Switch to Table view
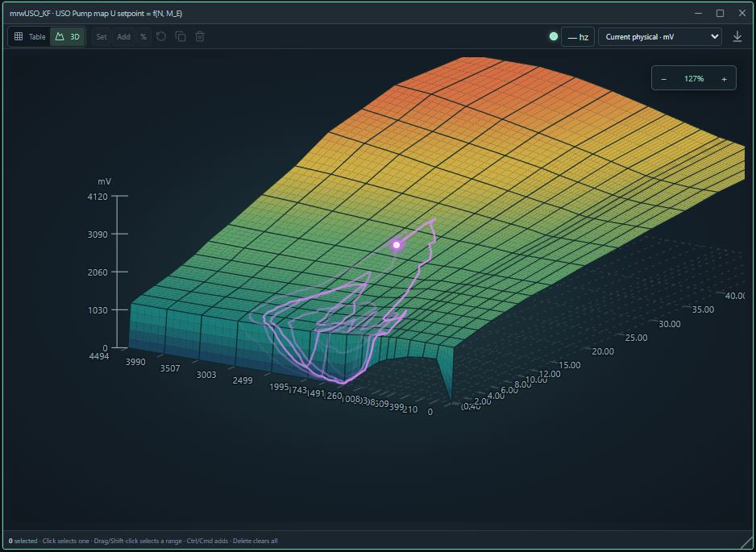 click(30, 36)
